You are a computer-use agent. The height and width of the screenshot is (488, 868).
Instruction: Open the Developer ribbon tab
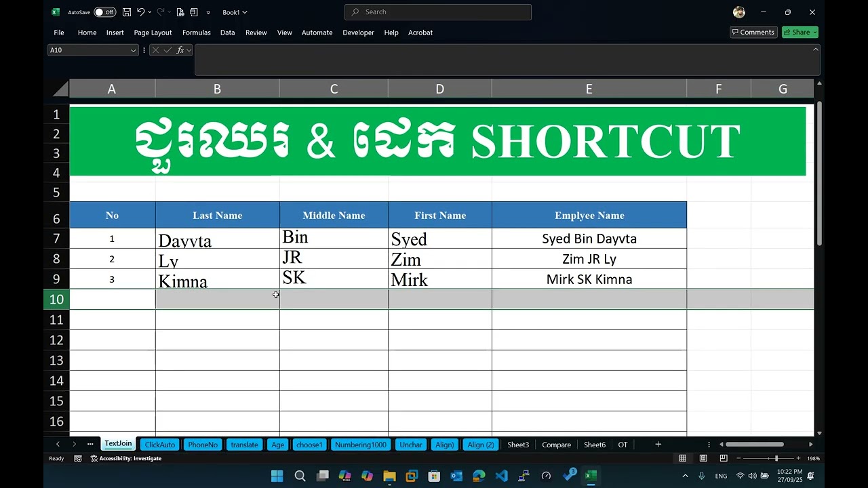tap(358, 33)
